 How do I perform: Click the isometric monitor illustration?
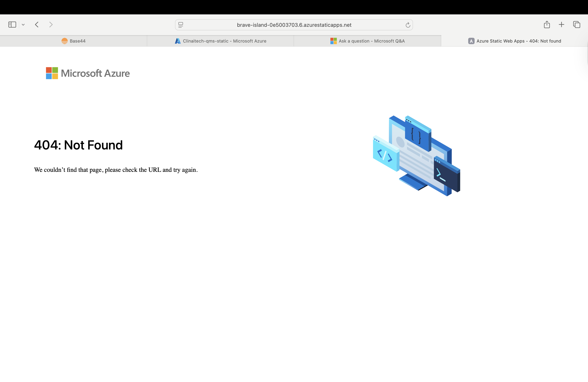[x=417, y=156]
